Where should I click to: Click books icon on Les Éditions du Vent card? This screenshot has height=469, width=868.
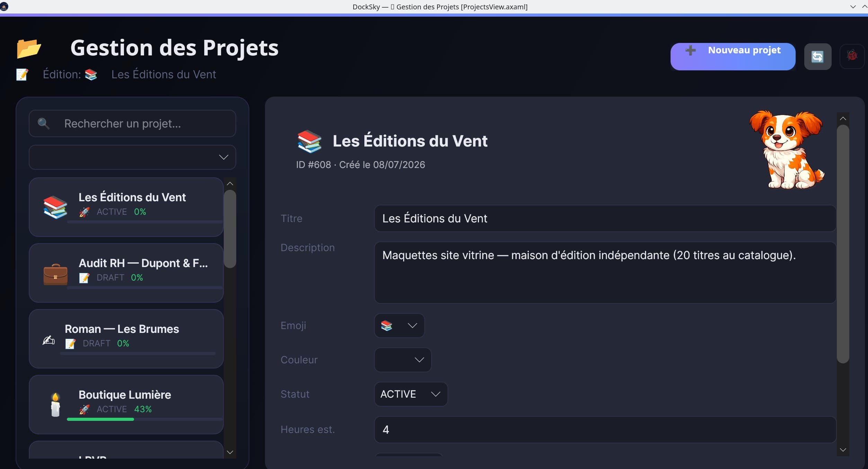click(55, 207)
